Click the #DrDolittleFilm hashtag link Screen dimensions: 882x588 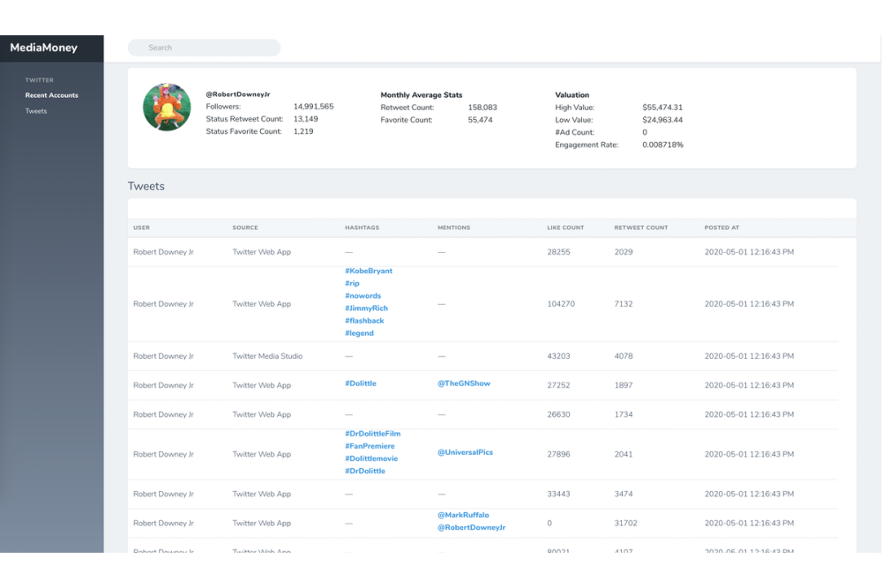[x=372, y=434]
